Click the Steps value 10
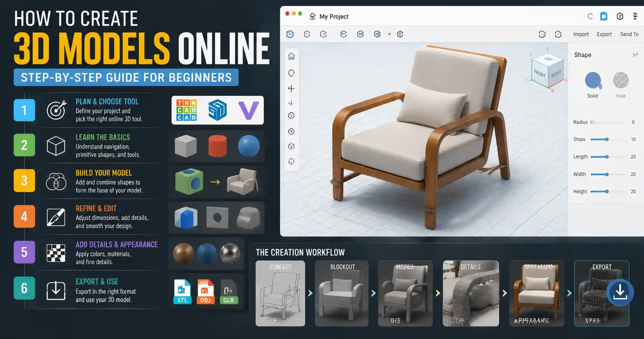Viewport: 644px width, 339px height. [x=633, y=139]
